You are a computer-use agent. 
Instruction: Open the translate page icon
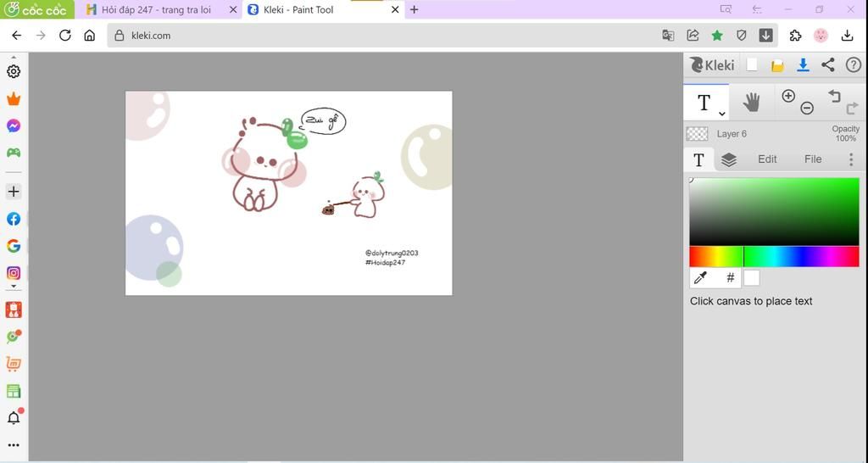[668, 36]
